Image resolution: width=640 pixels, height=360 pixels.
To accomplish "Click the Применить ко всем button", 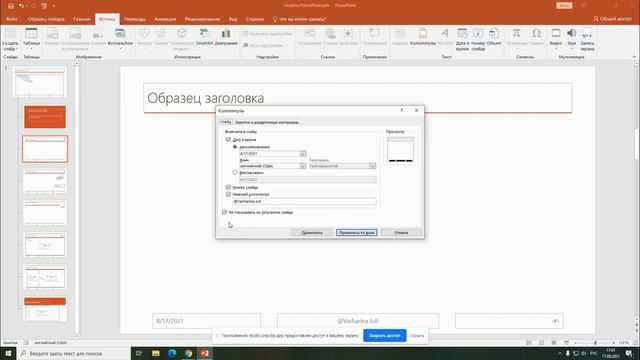I will click(356, 233).
